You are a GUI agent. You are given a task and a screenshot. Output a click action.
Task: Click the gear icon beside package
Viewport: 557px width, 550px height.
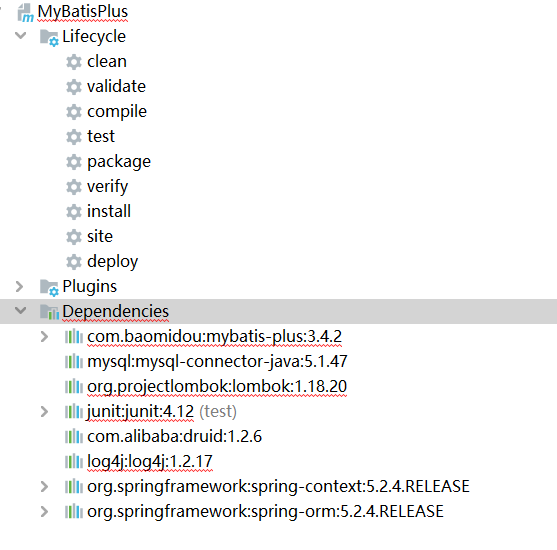74,162
